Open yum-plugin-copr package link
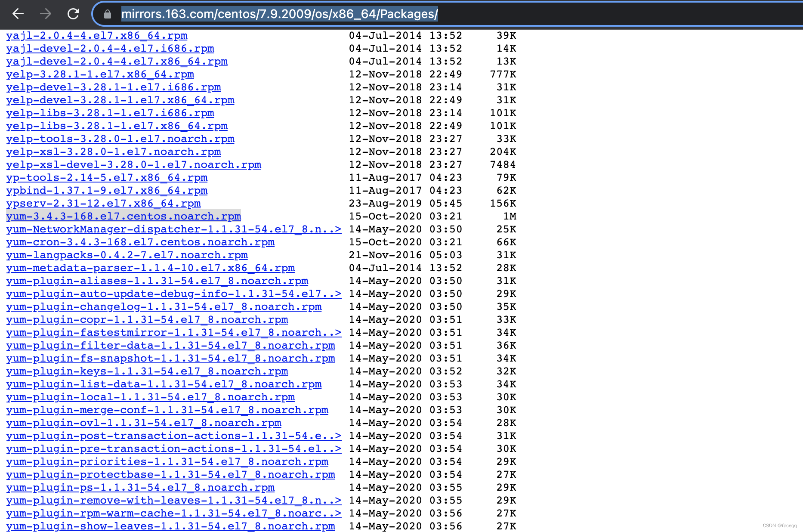Viewport: 803px width, 532px height. pos(147,320)
